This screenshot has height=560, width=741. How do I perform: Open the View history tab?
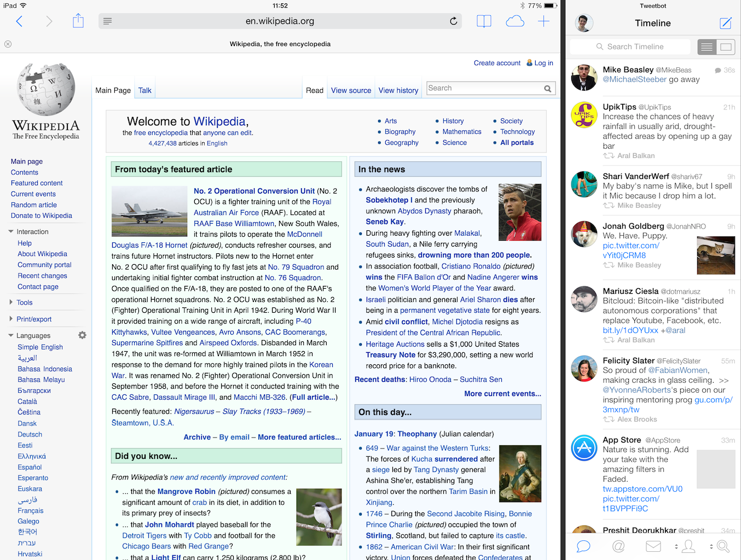coord(398,90)
